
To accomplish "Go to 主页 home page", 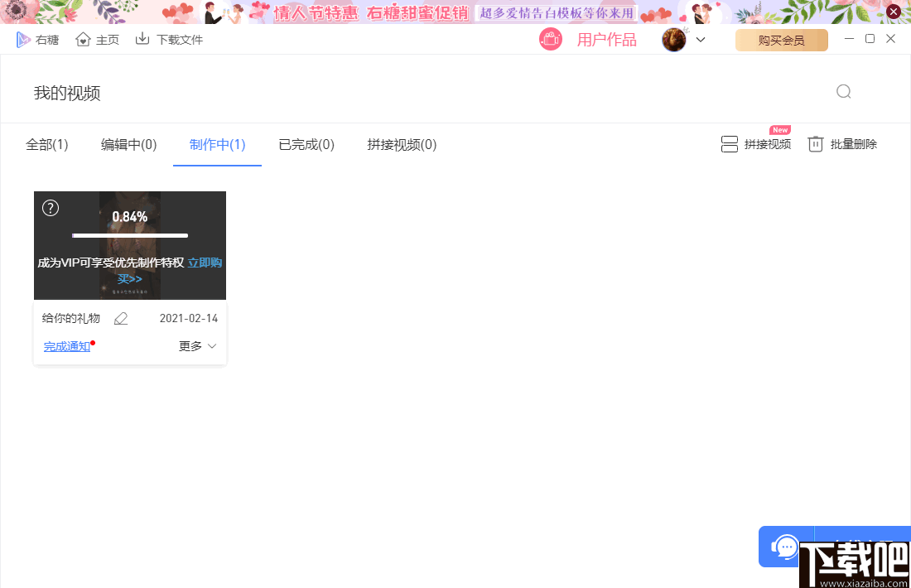I will pos(97,40).
